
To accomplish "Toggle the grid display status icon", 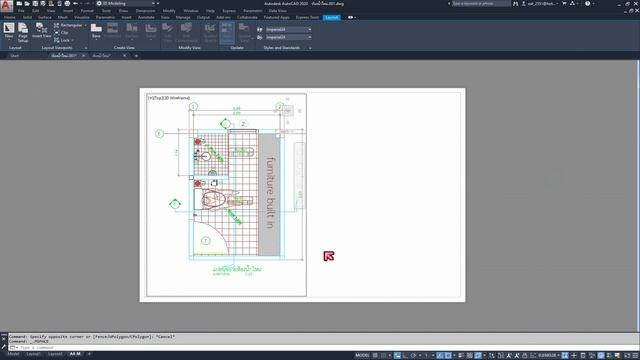I will [x=375, y=356].
